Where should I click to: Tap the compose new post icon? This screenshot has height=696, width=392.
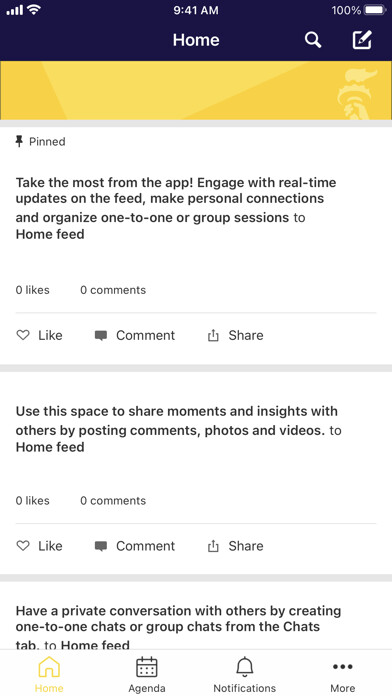point(362,40)
